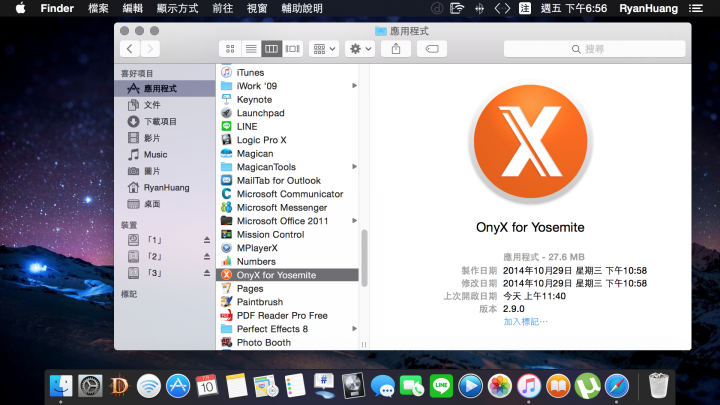Switch to list view
Viewport: 720px width, 405px height.
251,49
